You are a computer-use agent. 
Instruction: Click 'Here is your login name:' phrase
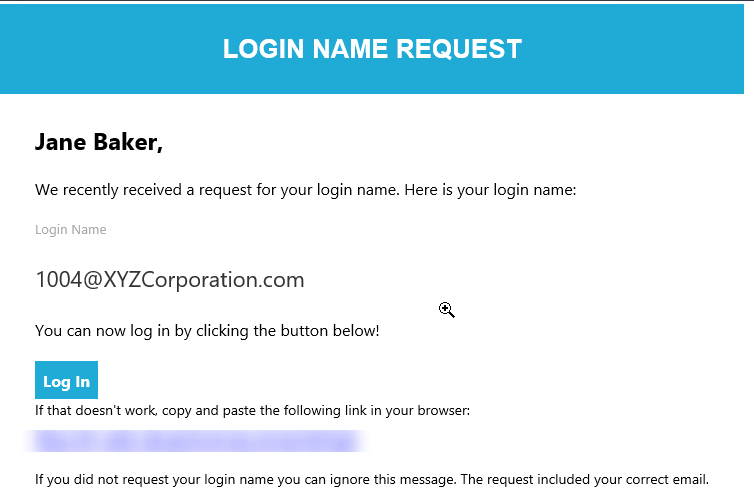pyautogui.click(x=490, y=190)
